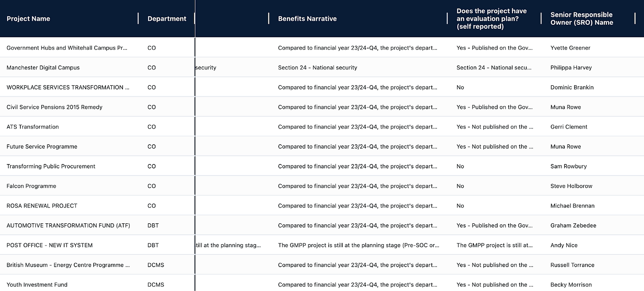The width and height of the screenshot is (644, 291).
Task: Click Muna Rowe in Civil Service Pensions row
Action: click(x=566, y=107)
